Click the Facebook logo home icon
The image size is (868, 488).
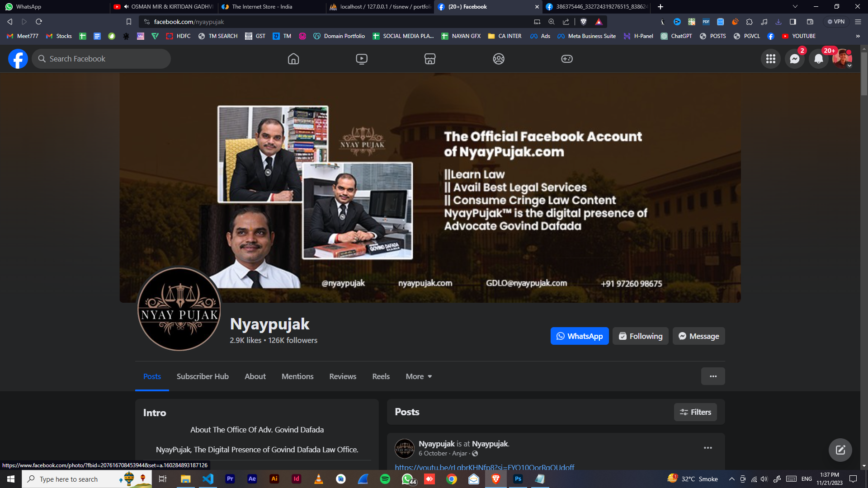[x=18, y=59]
